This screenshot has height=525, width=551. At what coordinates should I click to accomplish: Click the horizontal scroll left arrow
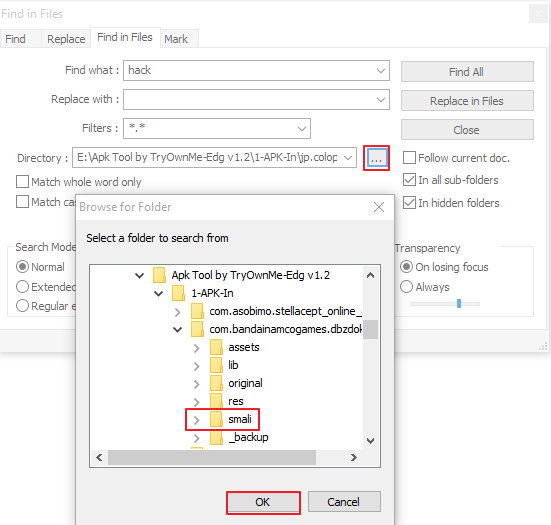tap(99, 458)
